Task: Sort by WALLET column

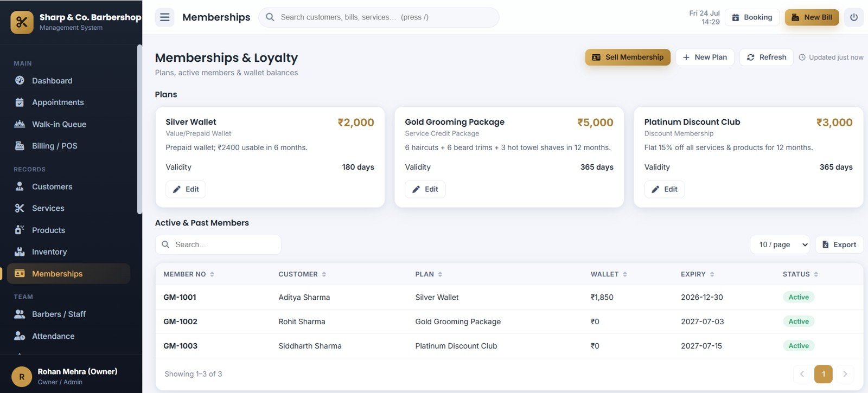Action: [x=609, y=274]
